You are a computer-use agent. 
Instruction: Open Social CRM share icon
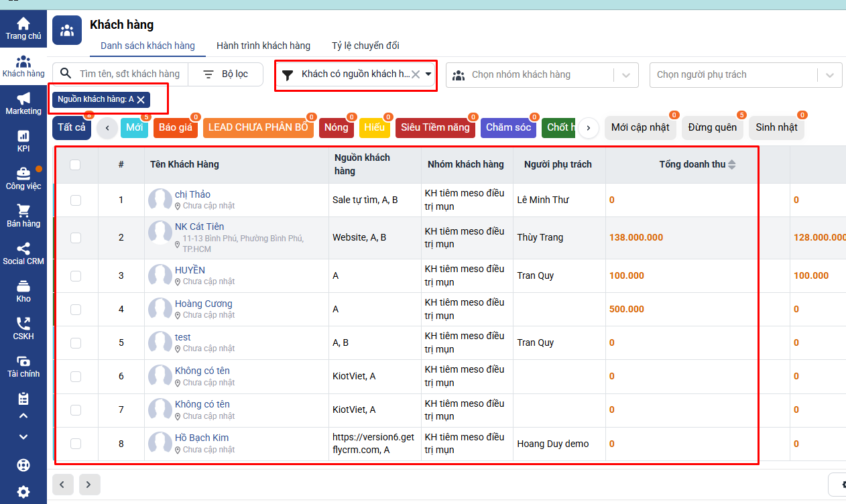23,249
